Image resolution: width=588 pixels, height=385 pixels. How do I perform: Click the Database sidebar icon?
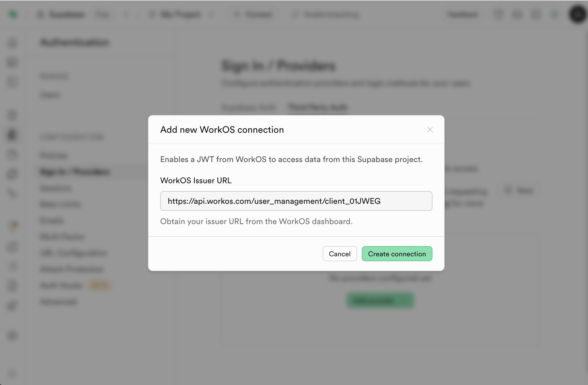(x=12, y=115)
